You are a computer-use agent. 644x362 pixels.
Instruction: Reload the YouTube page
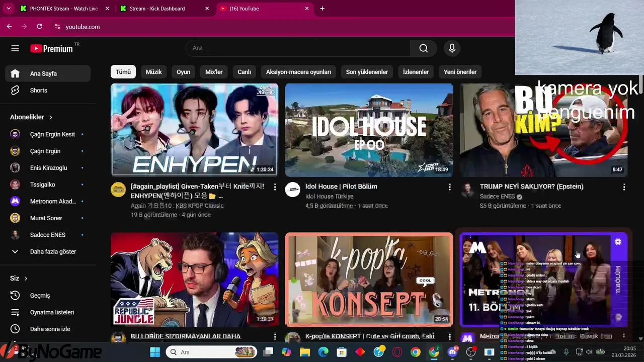point(39,27)
